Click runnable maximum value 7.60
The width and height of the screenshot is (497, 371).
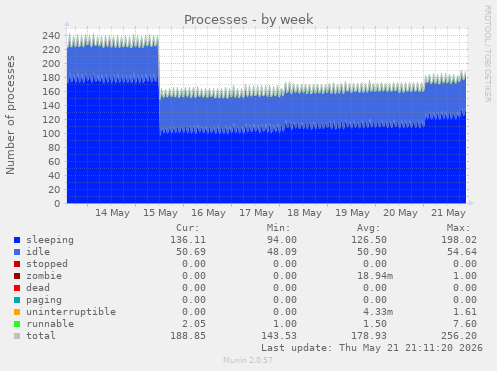[465, 324]
